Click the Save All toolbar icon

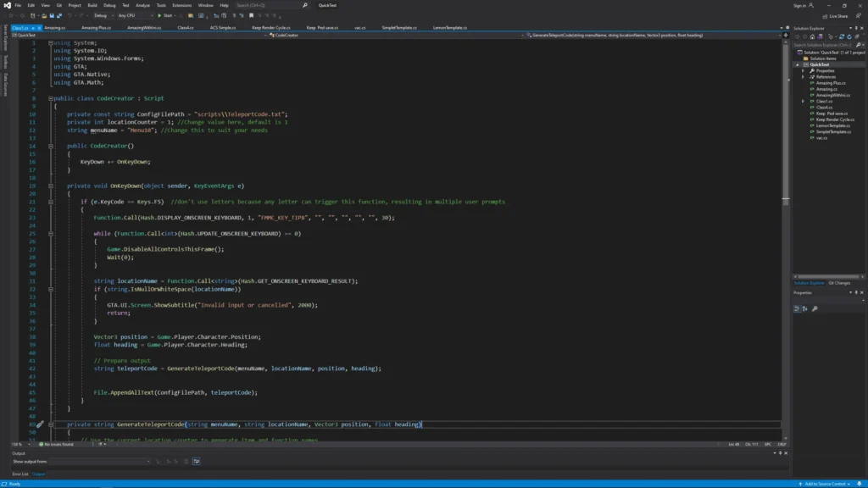pos(59,15)
